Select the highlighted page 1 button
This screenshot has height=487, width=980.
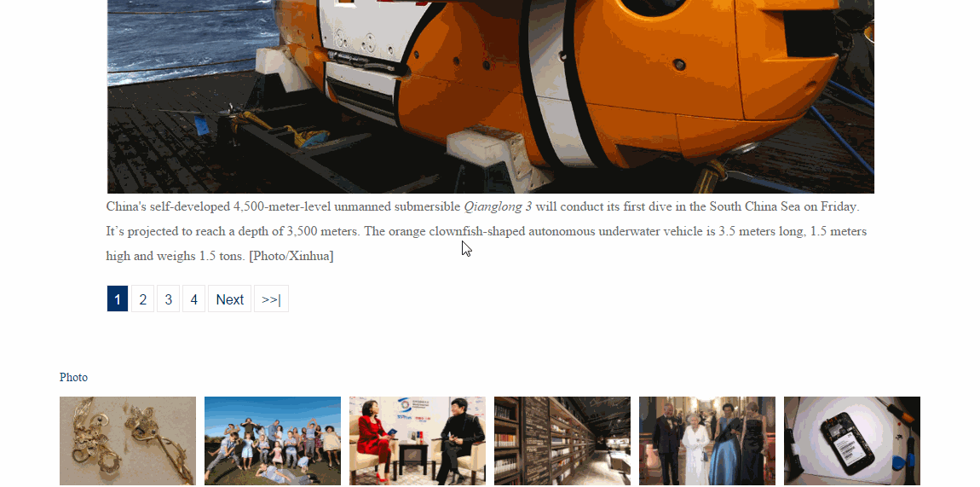[118, 299]
